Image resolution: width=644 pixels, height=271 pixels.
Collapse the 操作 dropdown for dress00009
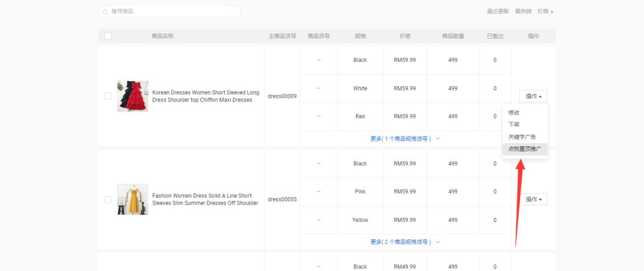pos(533,96)
